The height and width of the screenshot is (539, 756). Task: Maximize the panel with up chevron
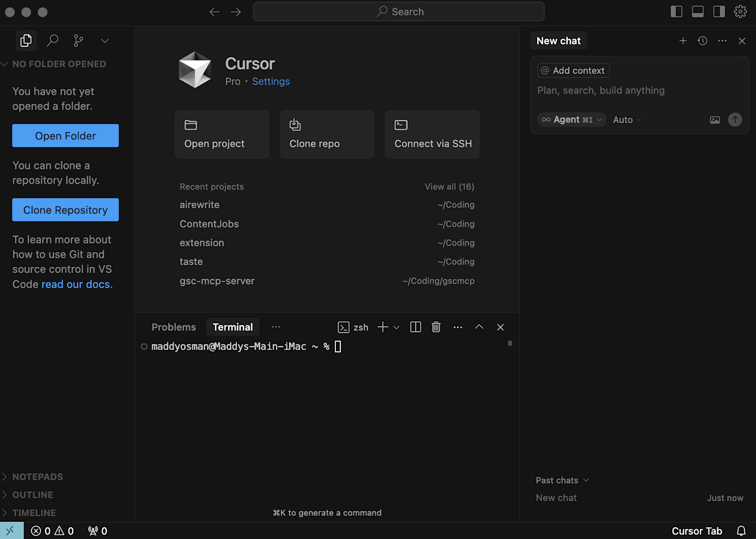pos(479,327)
